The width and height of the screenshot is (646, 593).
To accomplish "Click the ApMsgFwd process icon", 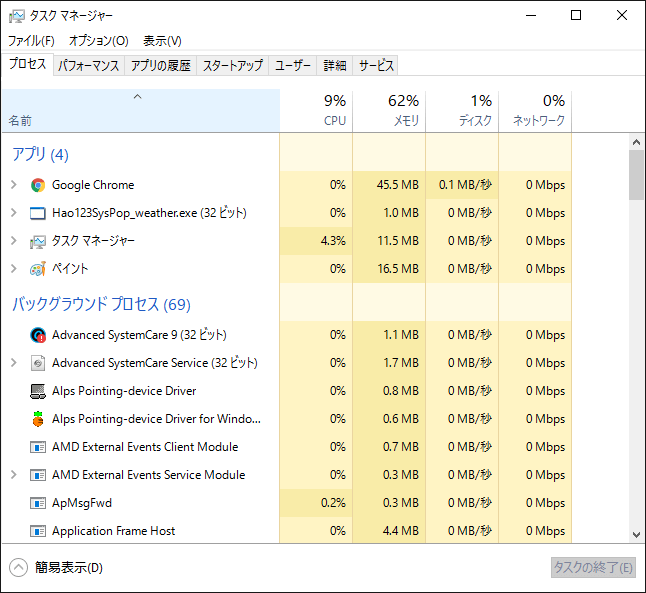I will (x=38, y=503).
